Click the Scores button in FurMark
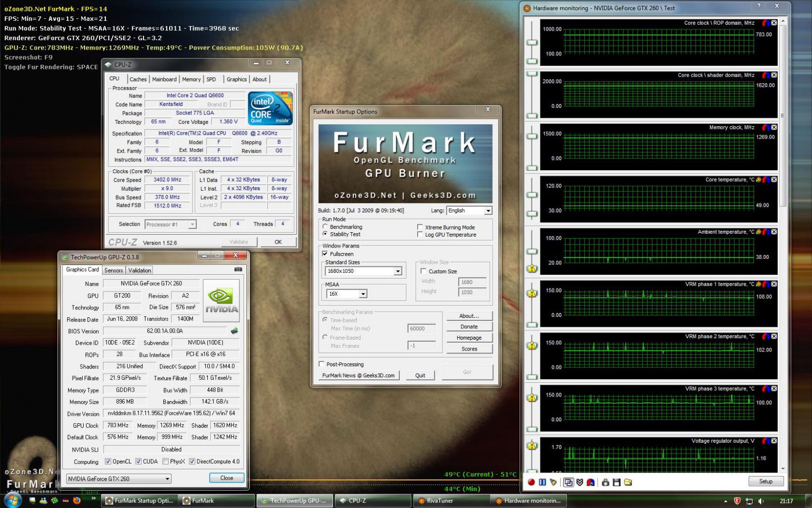This screenshot has height=508, width=812. (x=469, y=349)
